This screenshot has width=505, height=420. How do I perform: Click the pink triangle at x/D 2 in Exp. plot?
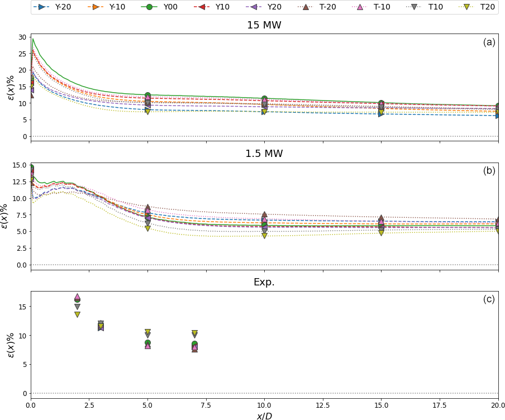pos(77,297)
